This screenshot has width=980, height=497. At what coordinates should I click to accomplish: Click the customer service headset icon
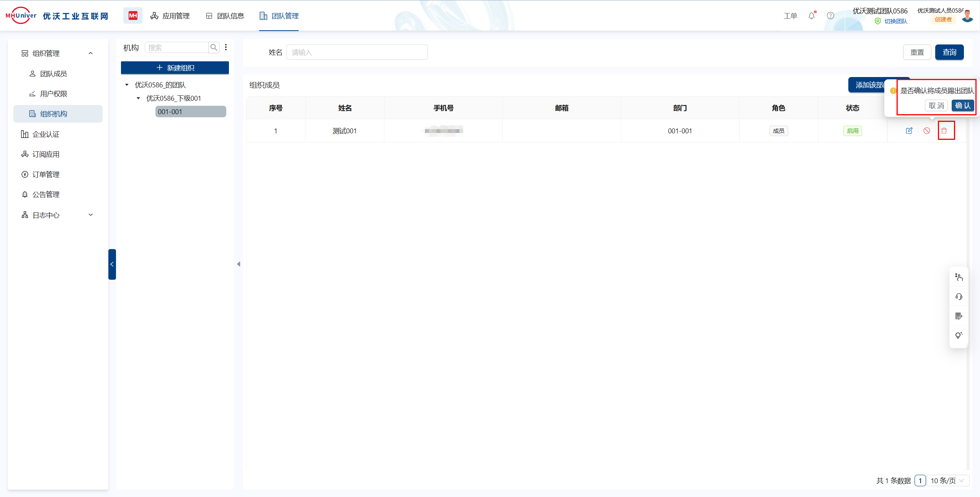point(959,297)
